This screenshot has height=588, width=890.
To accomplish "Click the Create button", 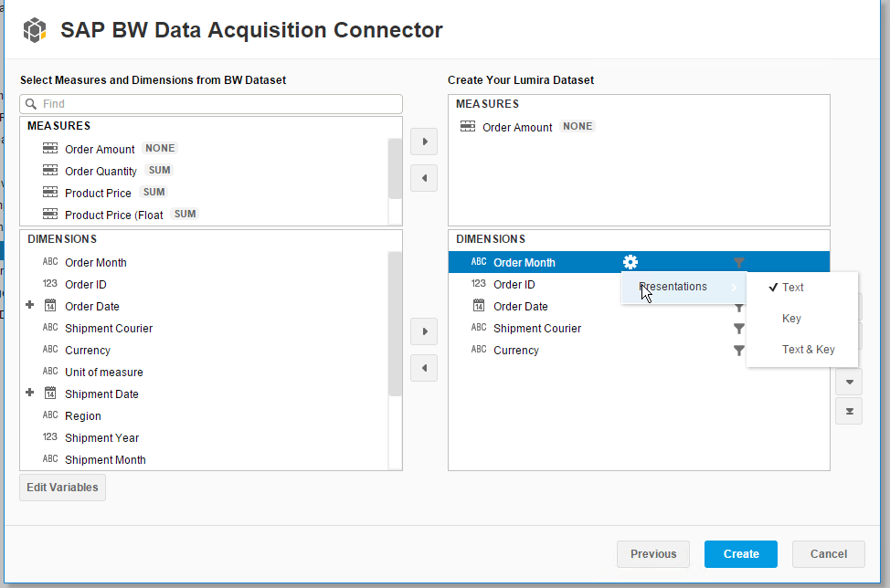I will coord(741,554).
